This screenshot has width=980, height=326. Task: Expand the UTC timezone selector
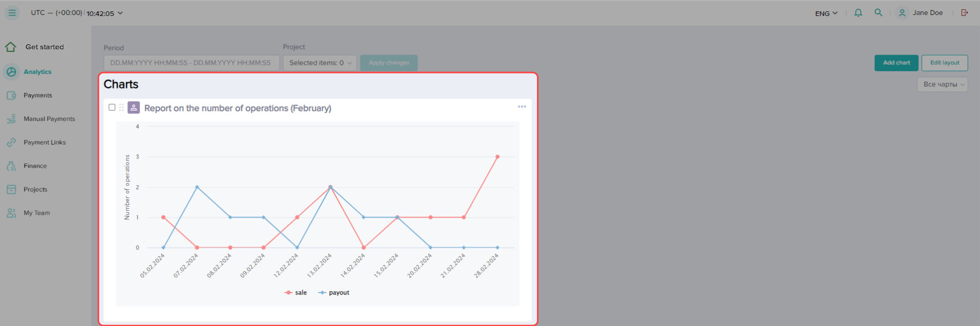pos(77,13)
